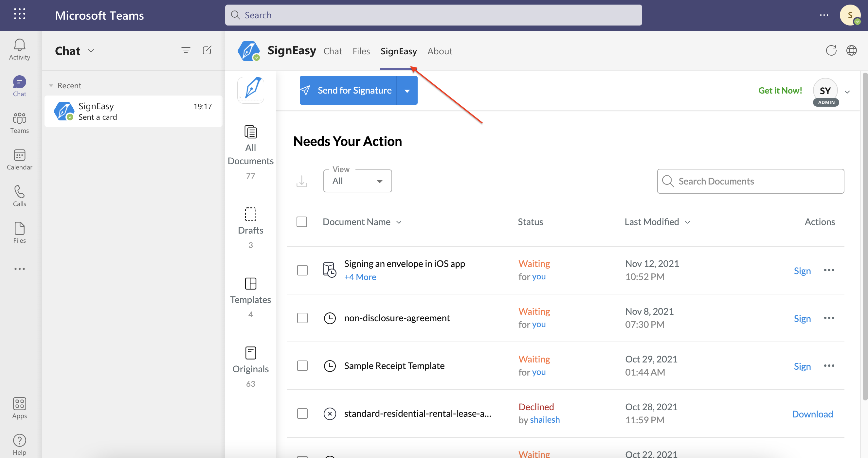
Task: Sign the Signing an envelope document
Action: [802, 271]
